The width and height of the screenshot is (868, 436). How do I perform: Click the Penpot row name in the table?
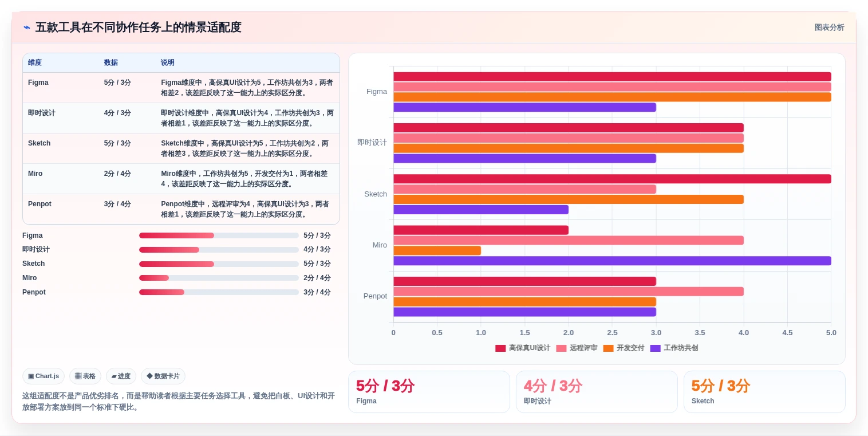click(40, 204)
